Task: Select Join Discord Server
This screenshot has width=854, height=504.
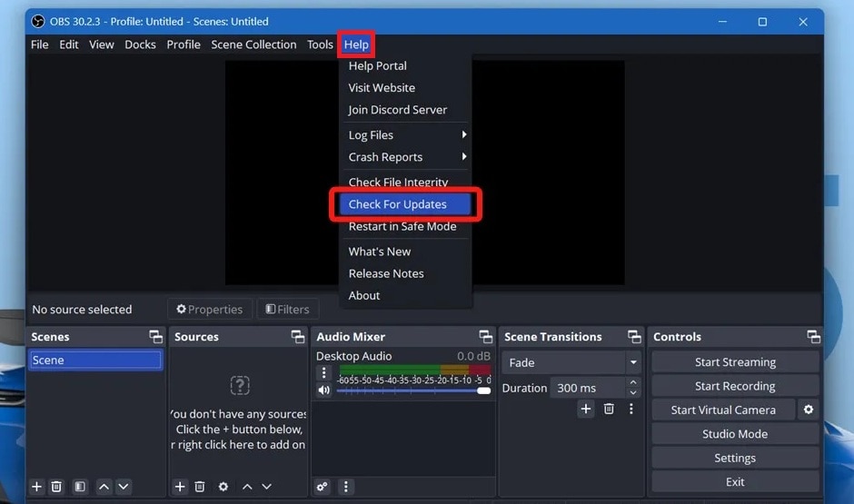Action: [406, 110]
